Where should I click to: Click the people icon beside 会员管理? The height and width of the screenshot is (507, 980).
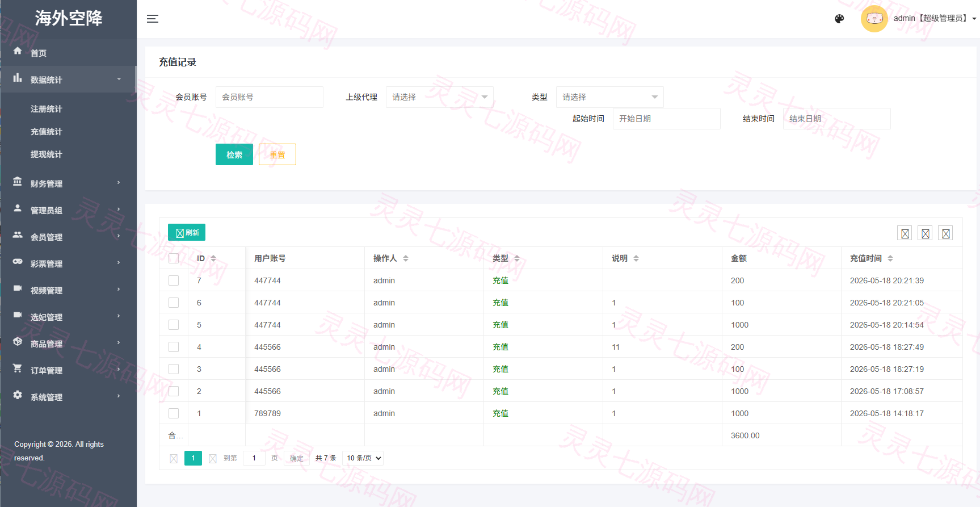point(18,235)
